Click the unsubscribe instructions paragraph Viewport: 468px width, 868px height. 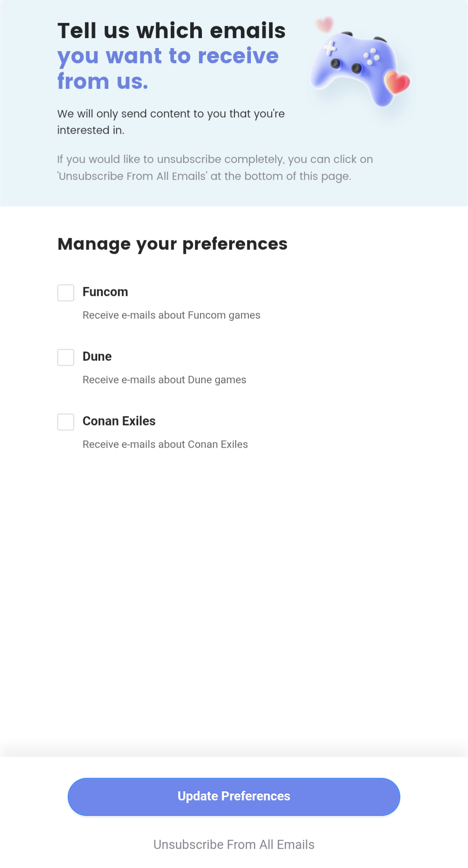pos(215,167)
